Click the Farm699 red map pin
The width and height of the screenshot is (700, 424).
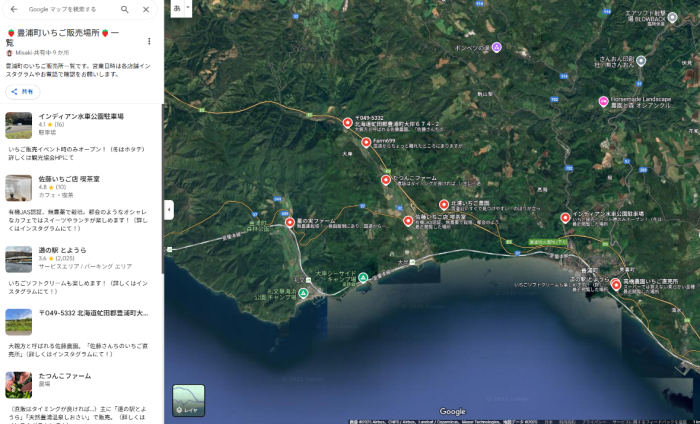[366, 143]
